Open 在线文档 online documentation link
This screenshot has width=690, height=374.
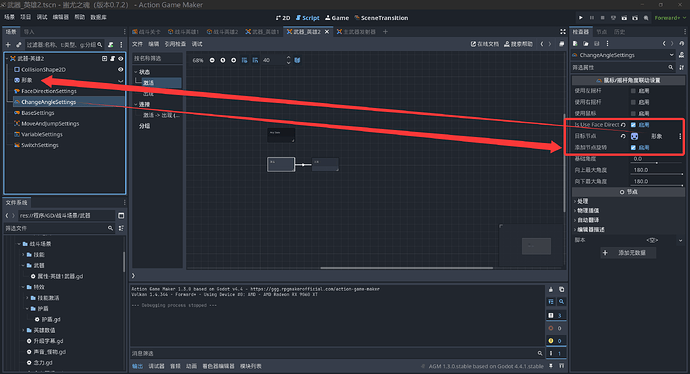(484, 44)
